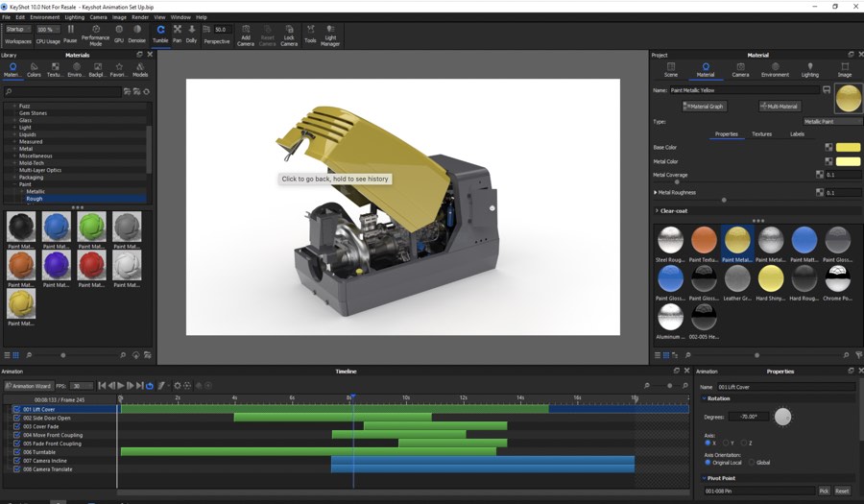Select the red paint material thumbnail
This screenshot has width=864, height=504.
92,264
